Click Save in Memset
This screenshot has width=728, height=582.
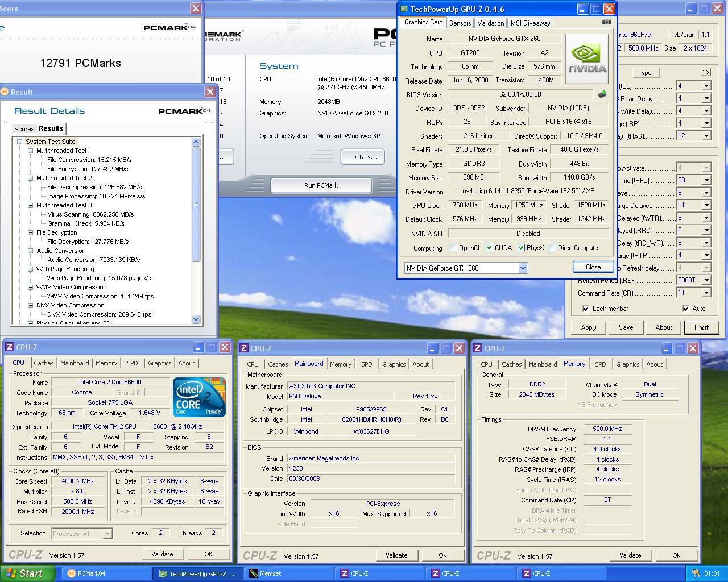point(626,327)
